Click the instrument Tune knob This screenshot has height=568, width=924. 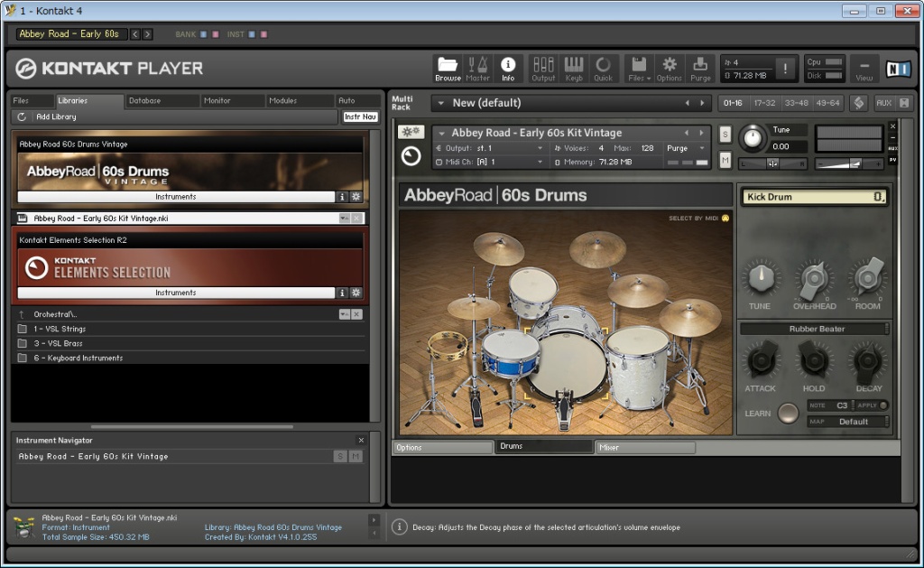752,137
